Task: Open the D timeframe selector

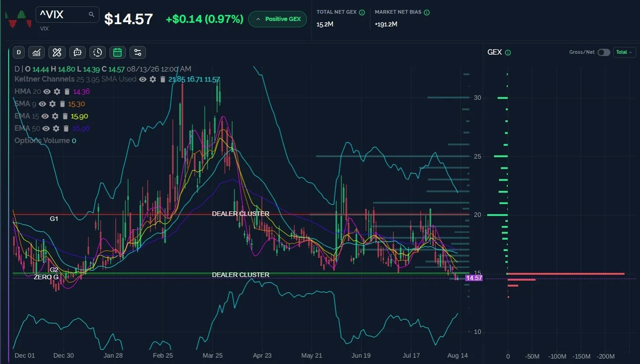Action: [19, 52]
